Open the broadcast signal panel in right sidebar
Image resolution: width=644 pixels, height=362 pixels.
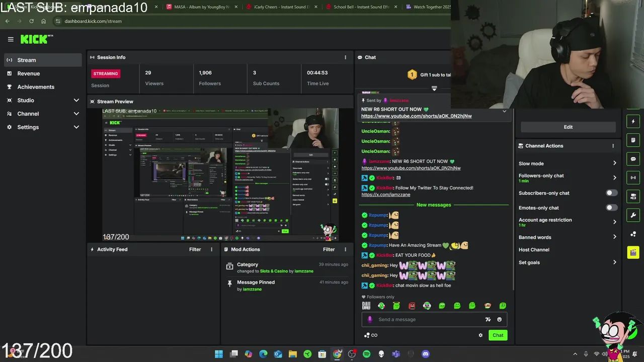[633, 177]
